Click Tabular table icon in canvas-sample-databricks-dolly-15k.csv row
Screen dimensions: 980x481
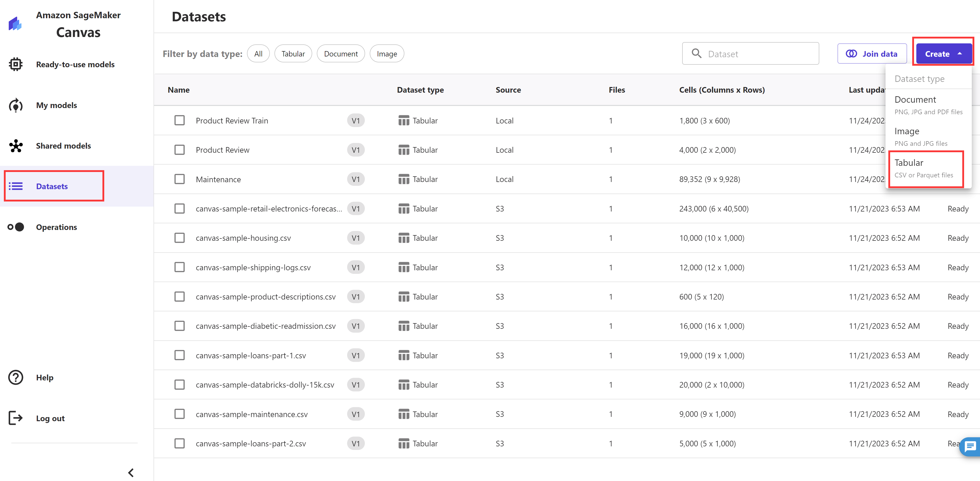click(x=404, y=385)
